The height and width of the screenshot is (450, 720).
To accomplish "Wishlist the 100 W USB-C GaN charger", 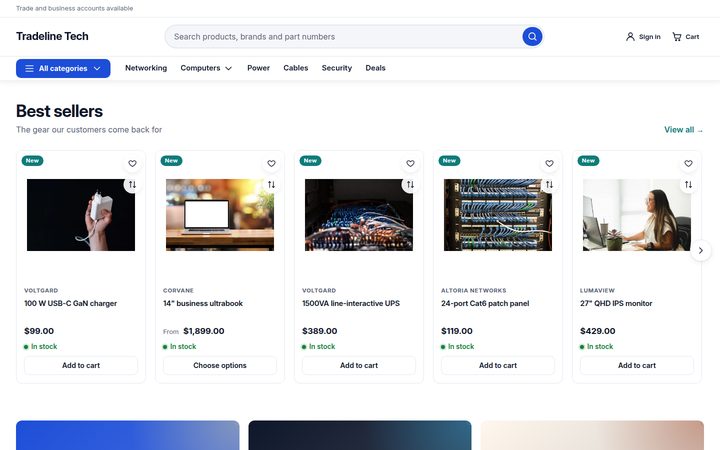I will [132, 163].
